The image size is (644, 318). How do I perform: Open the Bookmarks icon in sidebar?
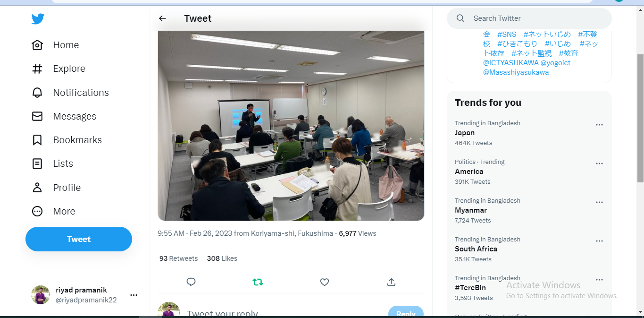(37, 140)
